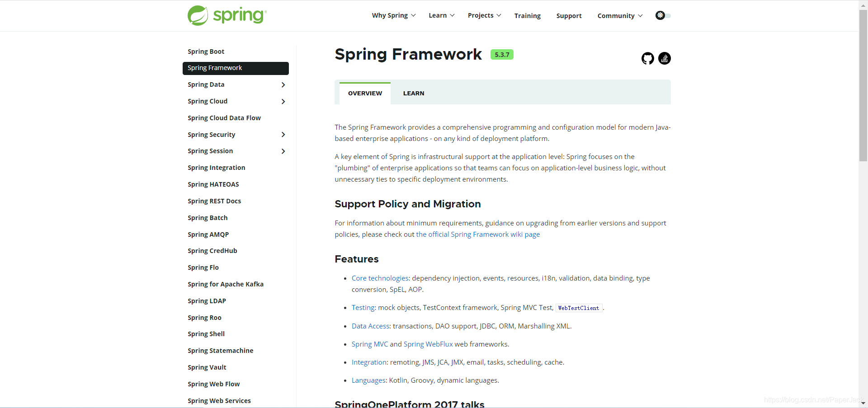The image size is (868, 408).
Task: Click the Spring Framework page title
Action: [x=408, y=54]
